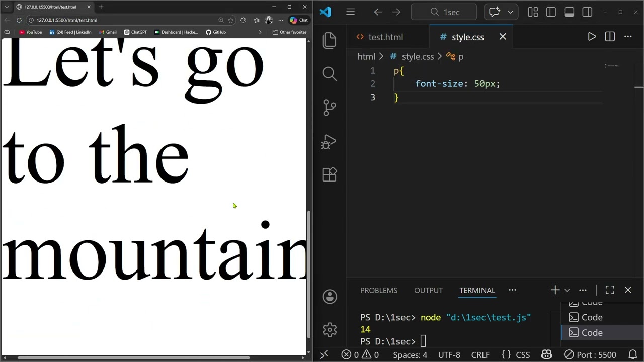
Task: Open the GitHub bookmark
Action: (x=215, y=32)
